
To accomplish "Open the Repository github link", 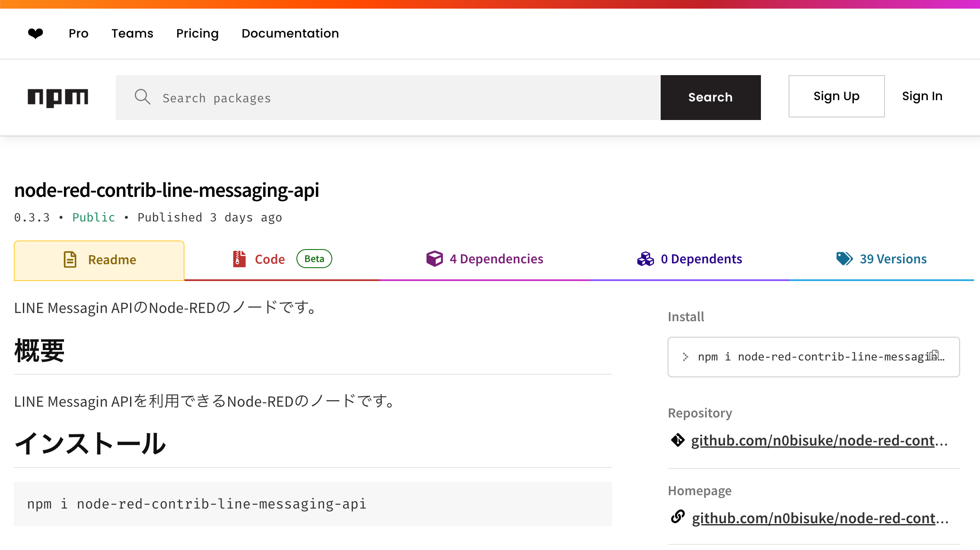I will pos(819,440).
